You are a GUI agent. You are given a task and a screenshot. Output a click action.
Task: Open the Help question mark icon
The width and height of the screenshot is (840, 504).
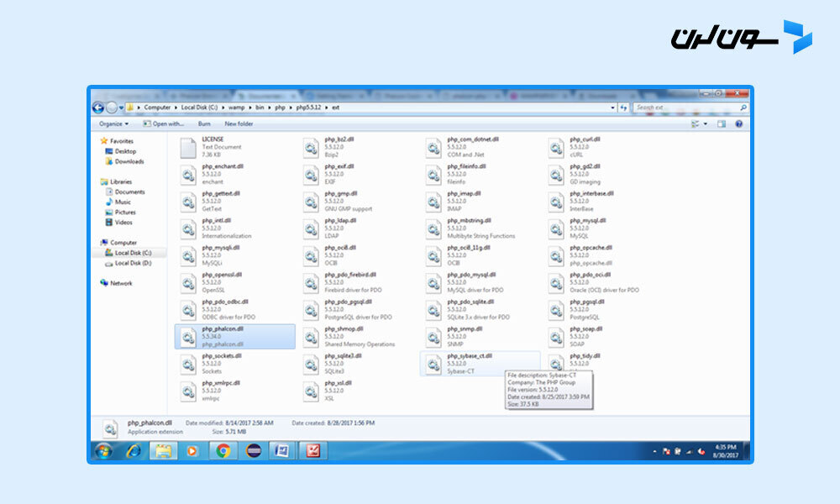(x=738, y=123)
